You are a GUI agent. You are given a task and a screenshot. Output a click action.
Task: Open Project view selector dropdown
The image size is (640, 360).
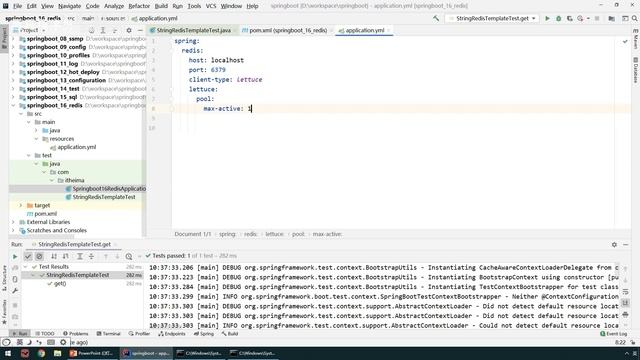point(29,30)
